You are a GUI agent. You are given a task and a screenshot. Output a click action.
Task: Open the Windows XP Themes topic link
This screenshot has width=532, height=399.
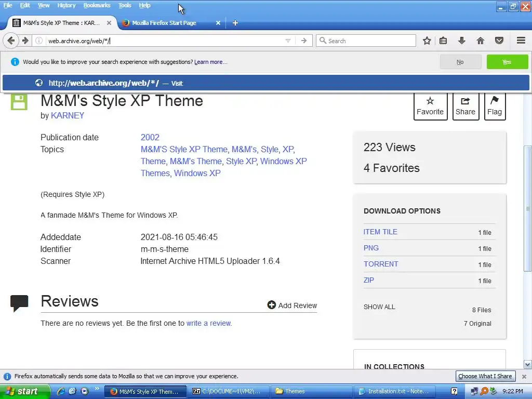click(223, 167)
